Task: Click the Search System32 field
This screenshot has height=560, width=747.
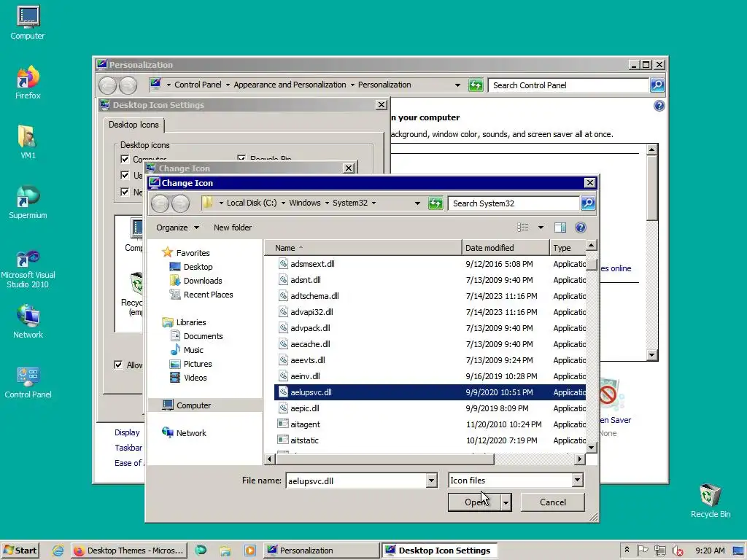Action: [514, 203]
